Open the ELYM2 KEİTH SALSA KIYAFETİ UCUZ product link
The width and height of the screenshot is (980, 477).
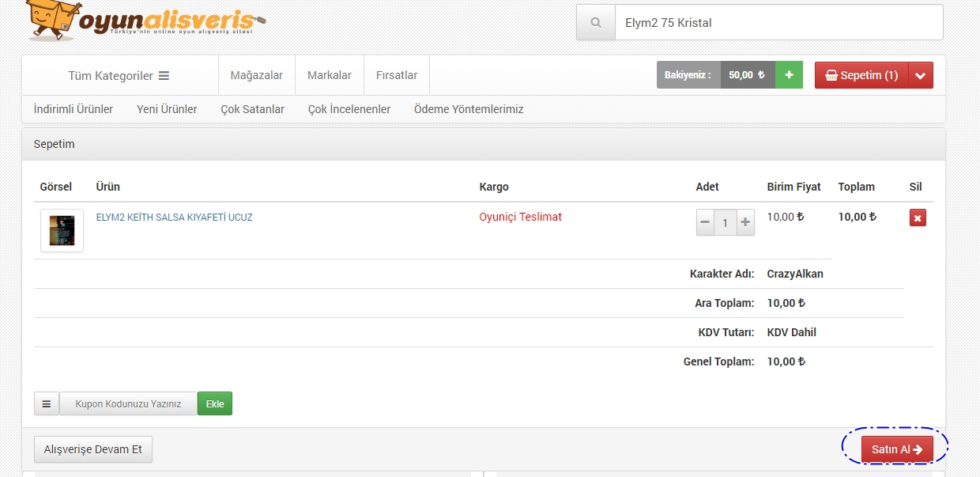[x=175, y=217]
